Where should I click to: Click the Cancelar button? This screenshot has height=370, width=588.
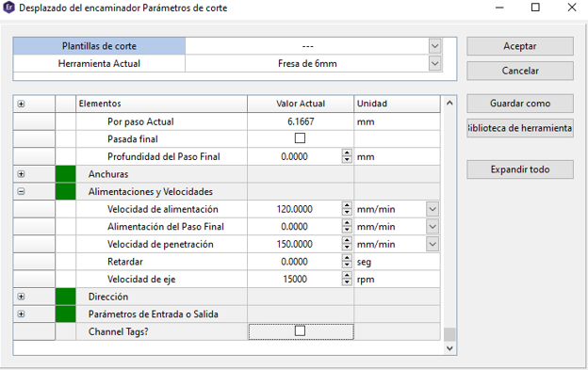pyautogui.click(x=520, y=71)
